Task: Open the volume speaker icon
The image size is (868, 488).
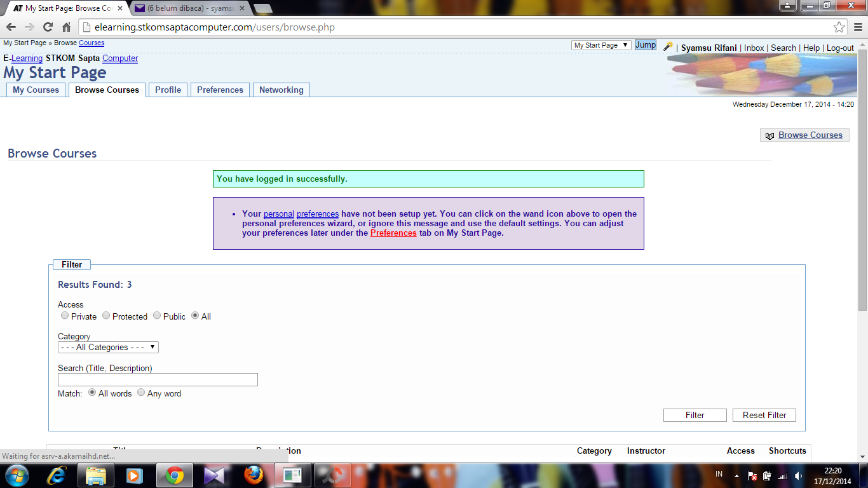Action: click(x=798, y=475)
